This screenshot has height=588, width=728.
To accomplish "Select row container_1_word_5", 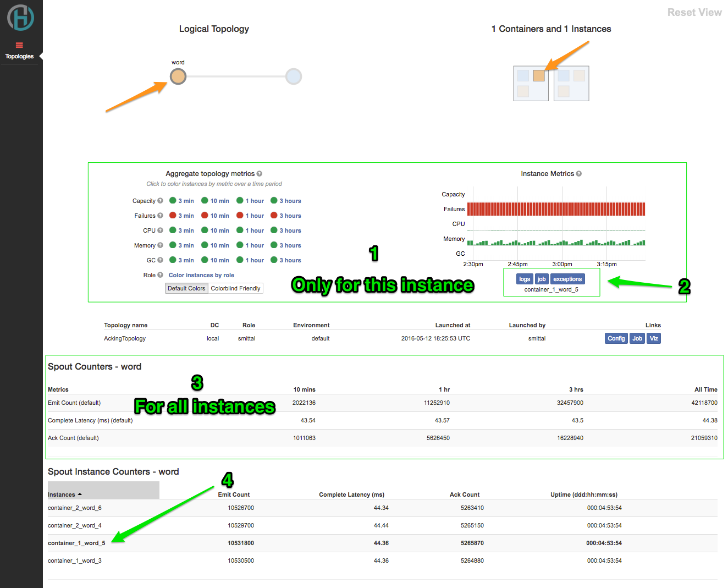I will point(382,543).
